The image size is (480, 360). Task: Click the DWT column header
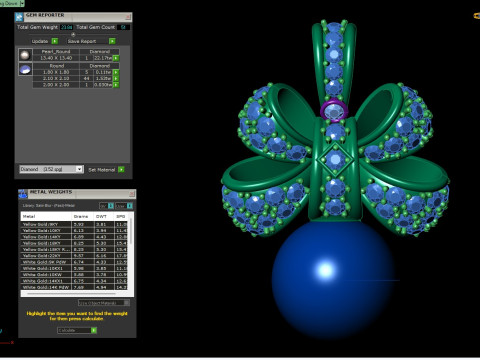[104, 217]
